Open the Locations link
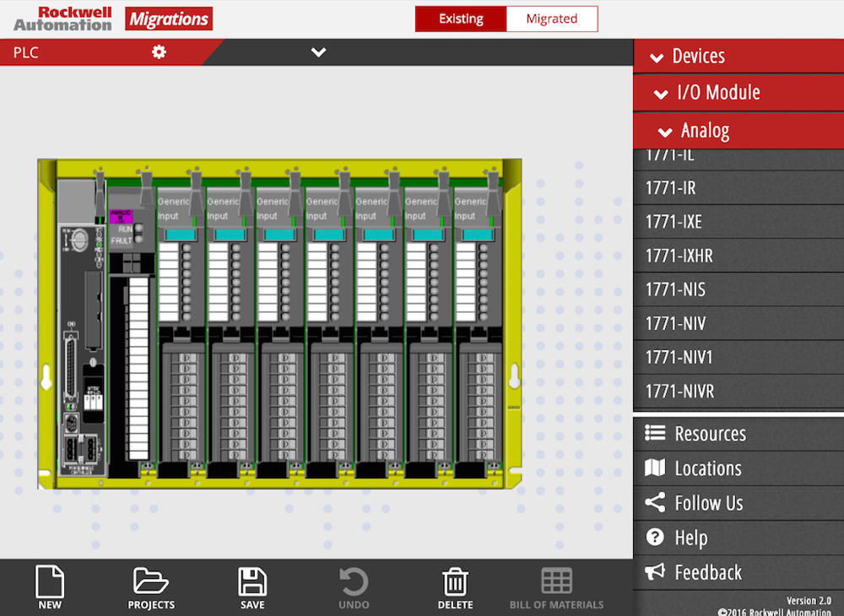 pyautogui.click(x=707, y=468)
